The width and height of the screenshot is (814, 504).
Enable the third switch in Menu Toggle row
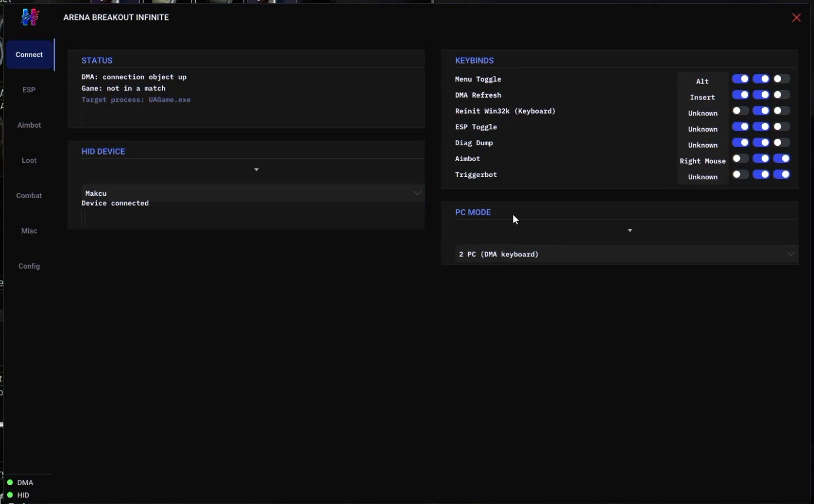click(782, 79)
